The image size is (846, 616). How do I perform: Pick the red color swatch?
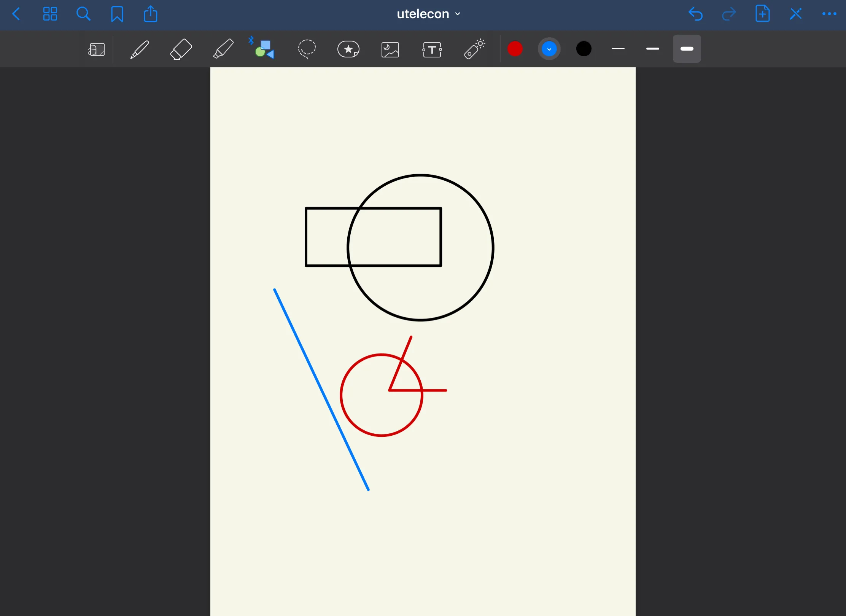point(515,49)
